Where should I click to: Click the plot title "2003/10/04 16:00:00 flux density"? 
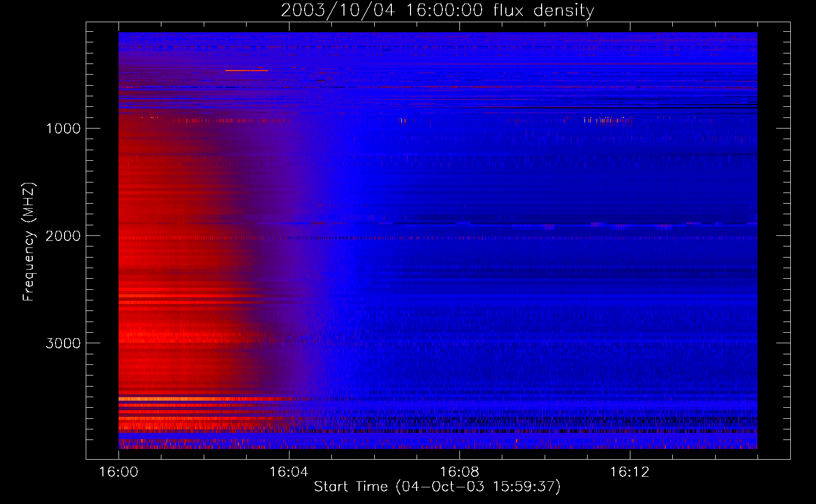pyautogui.click(x=437, y=10)
